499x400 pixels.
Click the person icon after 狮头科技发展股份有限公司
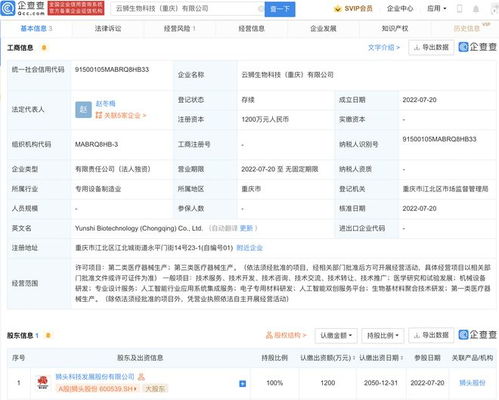[x=141, y=377]
